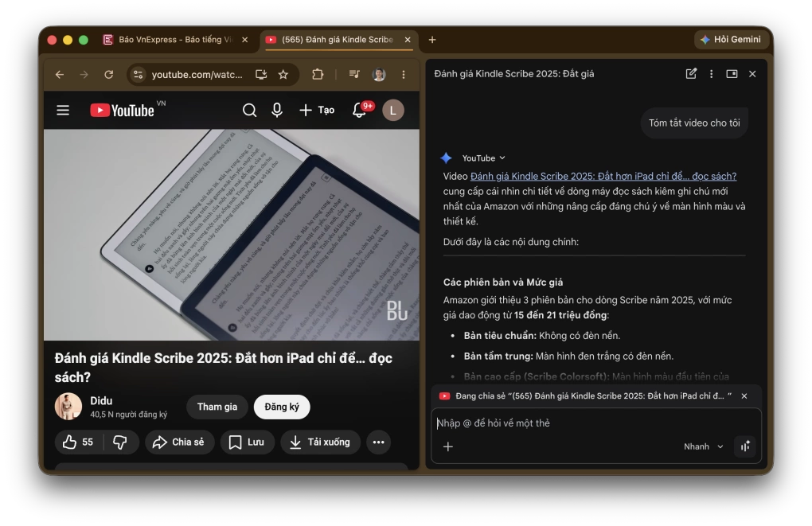Open YouTube voice search microphone

[x=276, y=110]
